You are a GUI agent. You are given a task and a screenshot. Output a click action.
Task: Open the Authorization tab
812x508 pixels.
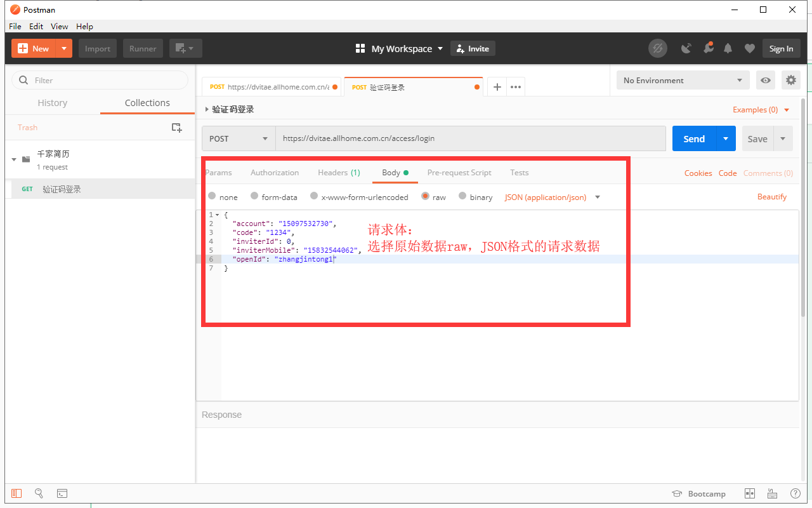coord(275,173)
